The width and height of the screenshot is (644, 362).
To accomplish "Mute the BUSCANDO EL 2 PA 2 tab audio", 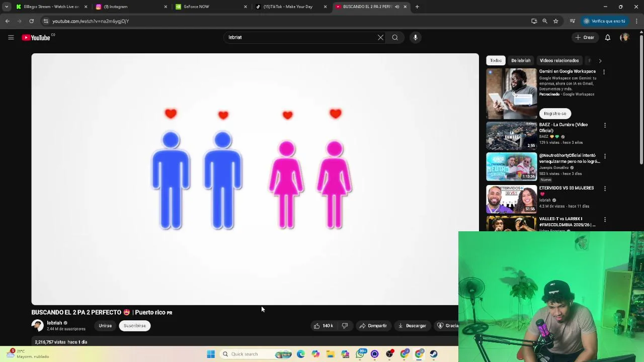I will tap(397, 7).
